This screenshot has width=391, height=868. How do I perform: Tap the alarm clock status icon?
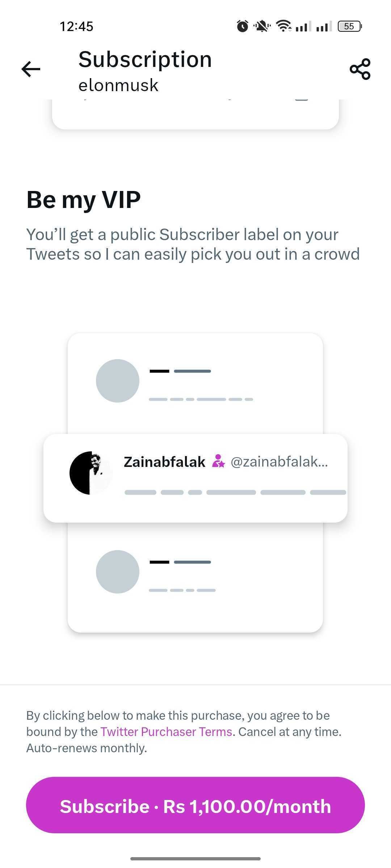click(x=243, y=26)
